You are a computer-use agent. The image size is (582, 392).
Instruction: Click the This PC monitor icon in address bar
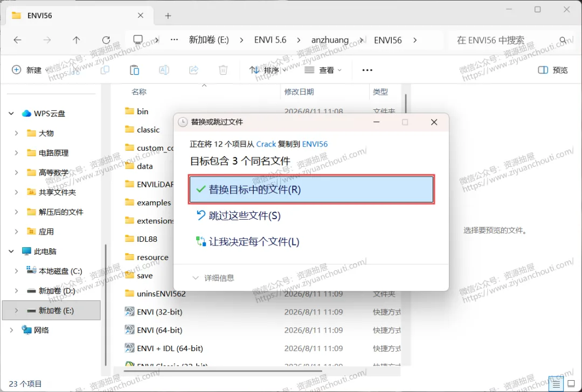[x=138, y=40]
